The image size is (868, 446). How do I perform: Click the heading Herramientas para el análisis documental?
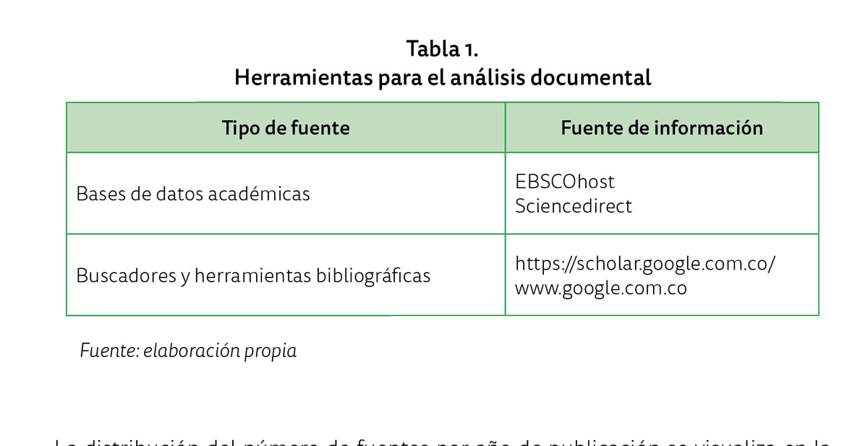(x=443, y=77)
